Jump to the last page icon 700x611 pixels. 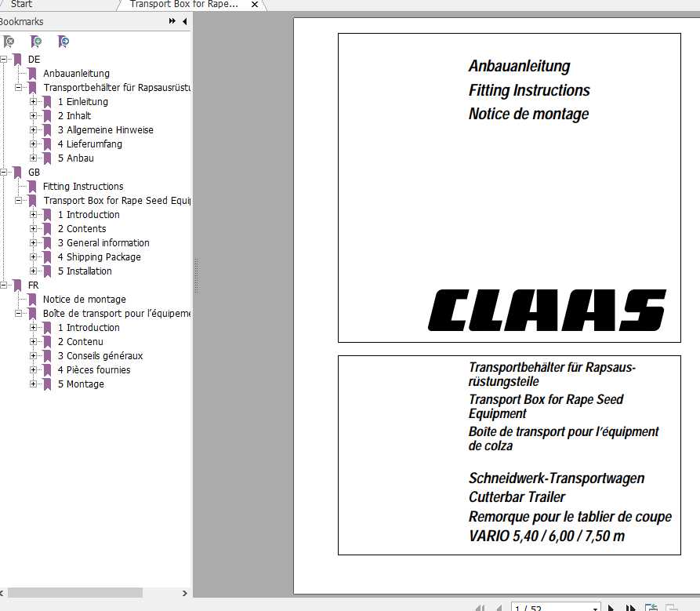[630, 608]
